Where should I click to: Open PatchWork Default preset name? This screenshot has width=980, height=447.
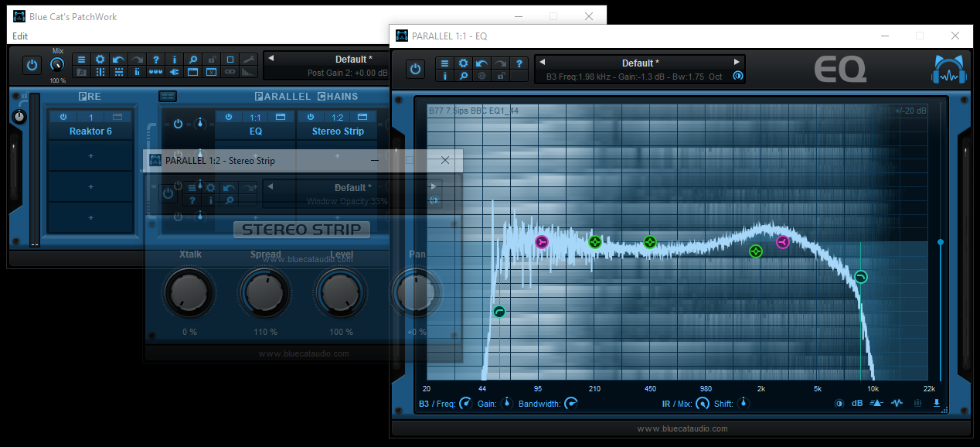[354, 59]
